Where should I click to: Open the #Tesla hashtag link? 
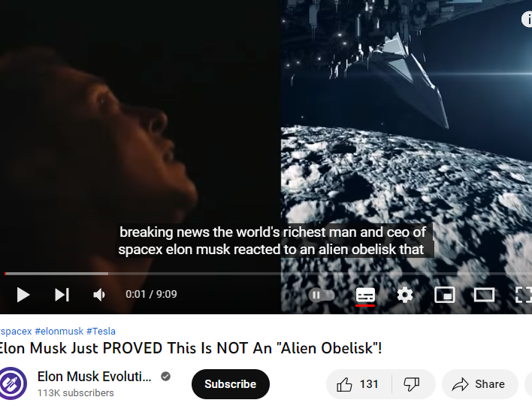click(101, 331)
